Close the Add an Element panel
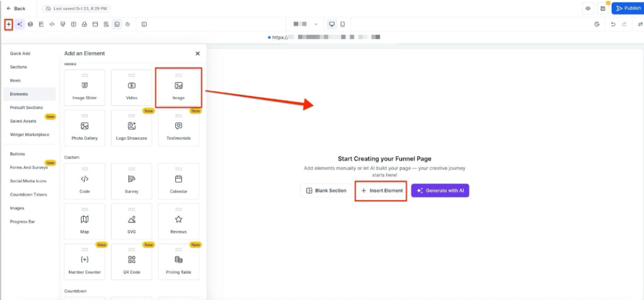Image resolution: width=644 pixels, height=300 pixels. [198, 53]
